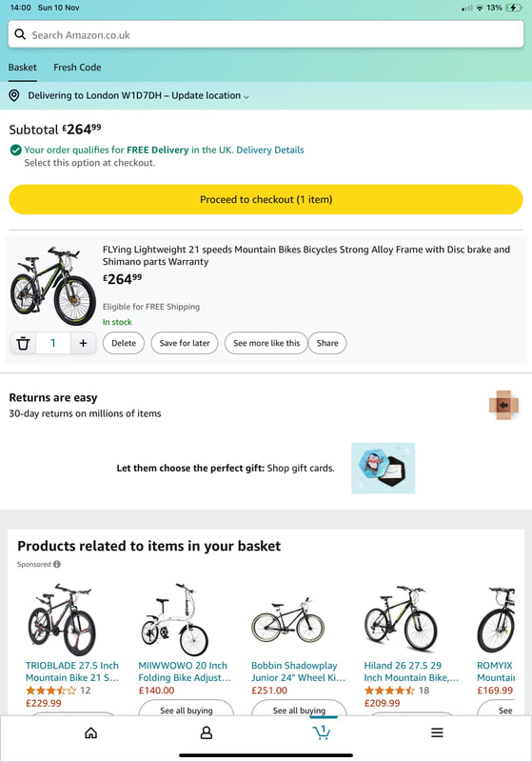Click the trash bin quantity icon
The image size is (532, 762).
tap(23, 343)
